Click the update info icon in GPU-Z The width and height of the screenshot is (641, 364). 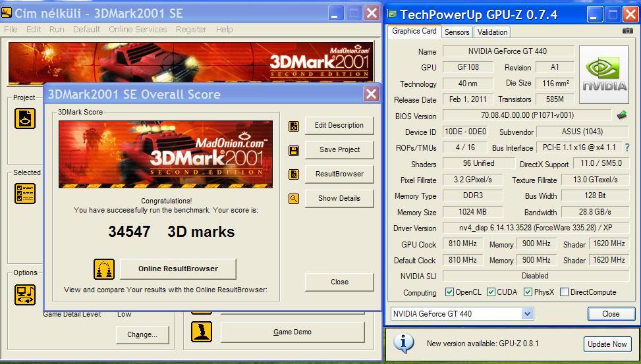pyautogui.click(x=403, y=343)
